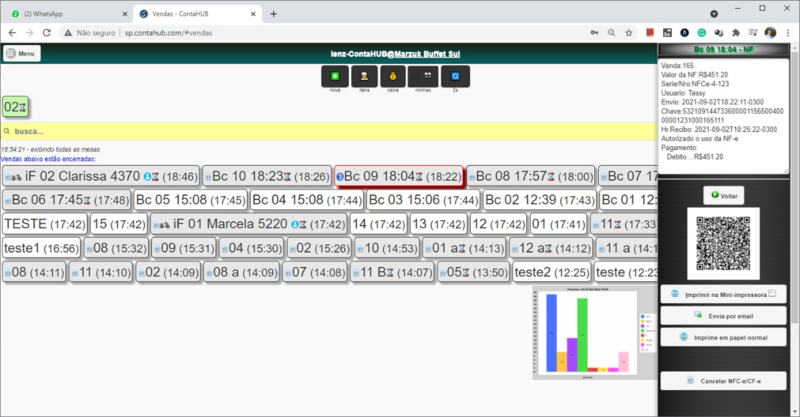This screenshot has width=800, height=417.
Task: Open sale 11 B (14:07)
Action: (392, 272)
